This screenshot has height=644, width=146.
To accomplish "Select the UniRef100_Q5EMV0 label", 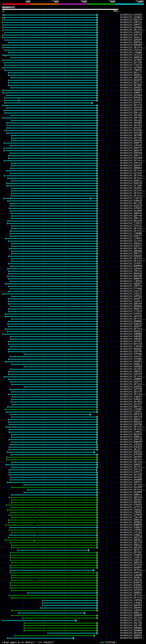I will (131, 607).
